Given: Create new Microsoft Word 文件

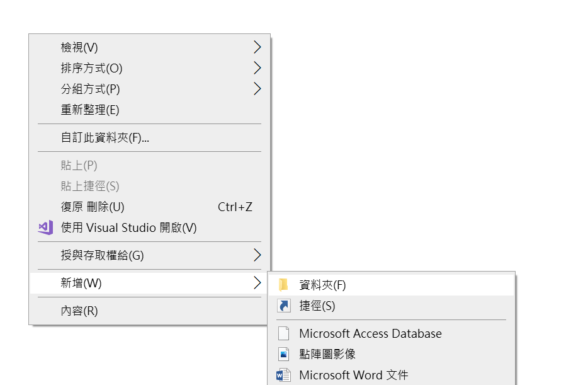Looking at the screenshot, I should (x=392, y=375).
